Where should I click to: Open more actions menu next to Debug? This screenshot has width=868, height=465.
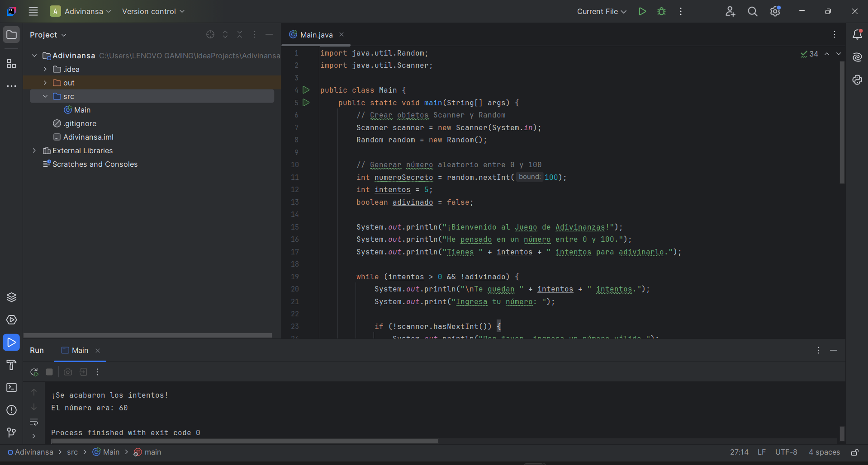coord(681,11)
